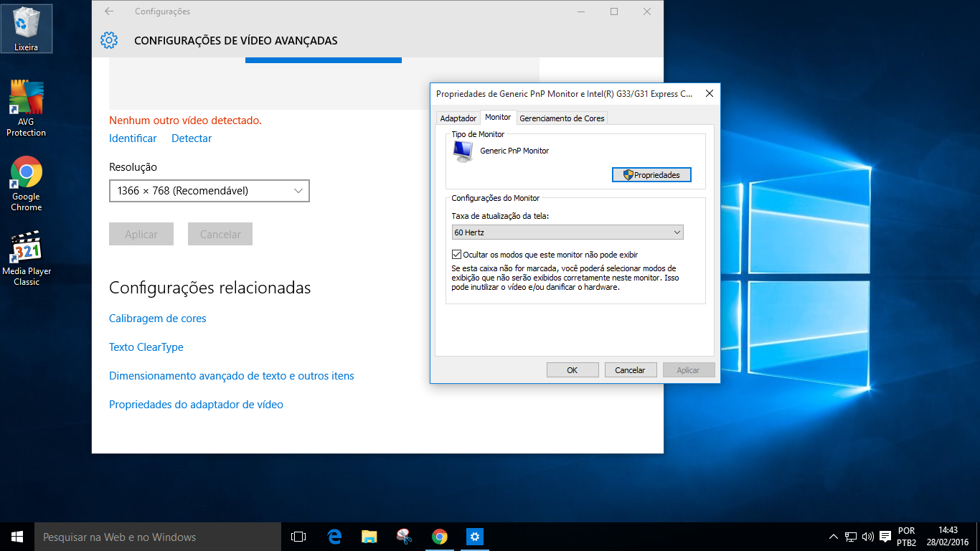
Task: Select Settings gear app in taskbar
Action: point(475,537)
